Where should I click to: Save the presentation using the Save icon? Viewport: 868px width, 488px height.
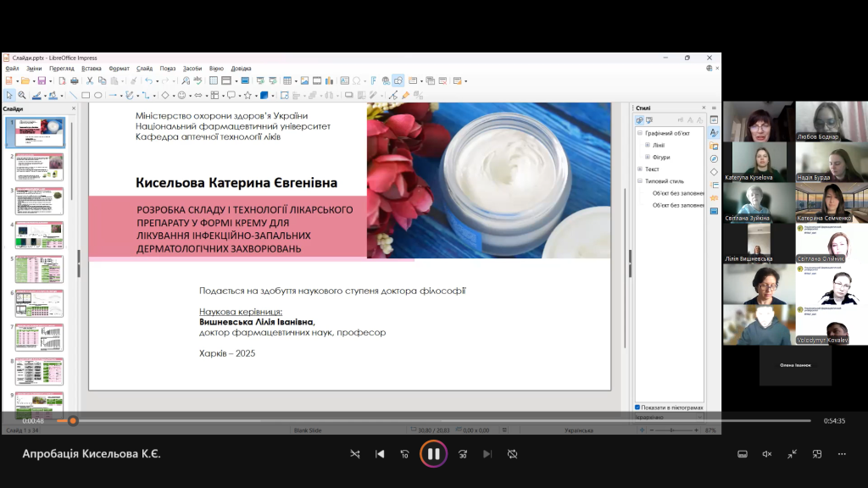click(42, 80)
